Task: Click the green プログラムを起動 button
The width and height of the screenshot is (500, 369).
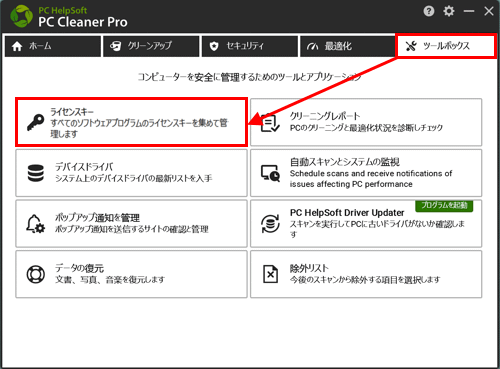Action: (x=444, y=205)
